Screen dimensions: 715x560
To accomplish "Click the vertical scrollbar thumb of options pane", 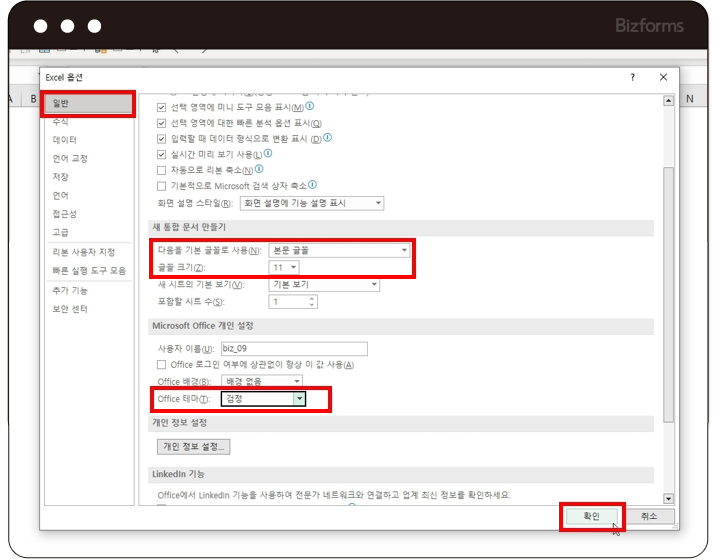I will 668,295.
